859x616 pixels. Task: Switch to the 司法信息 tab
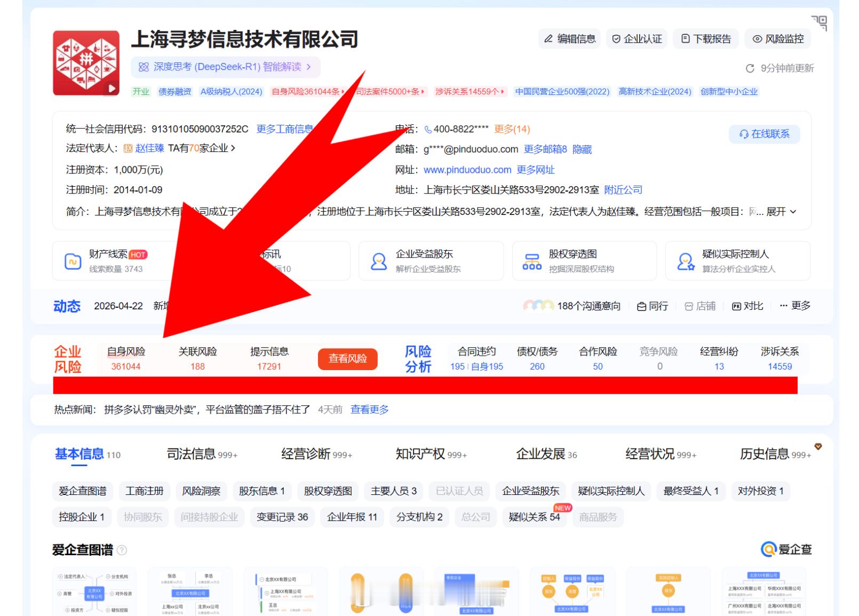[202, 454]
